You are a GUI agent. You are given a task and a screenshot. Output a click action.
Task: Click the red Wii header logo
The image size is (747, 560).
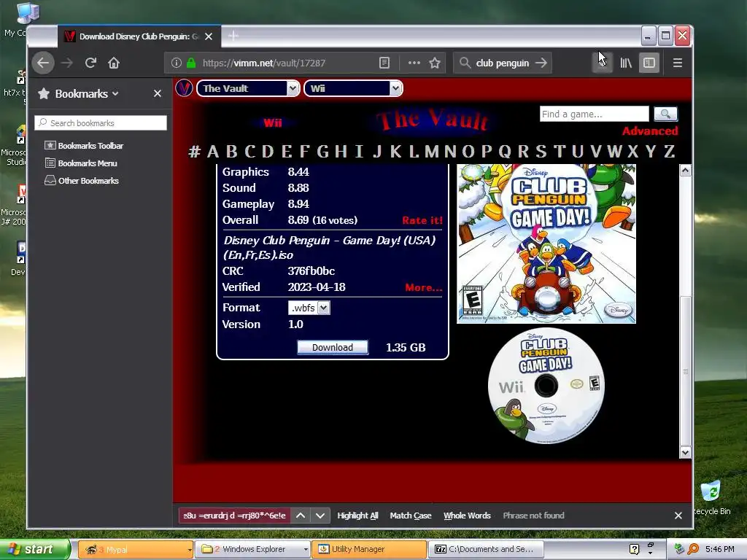(273, 122)
